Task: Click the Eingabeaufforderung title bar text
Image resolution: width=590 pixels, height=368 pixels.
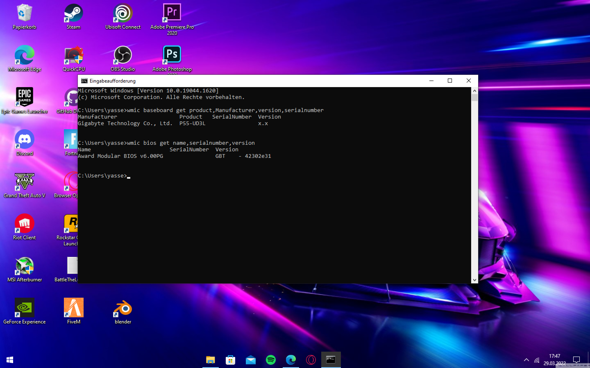Action: click(113, 81)
